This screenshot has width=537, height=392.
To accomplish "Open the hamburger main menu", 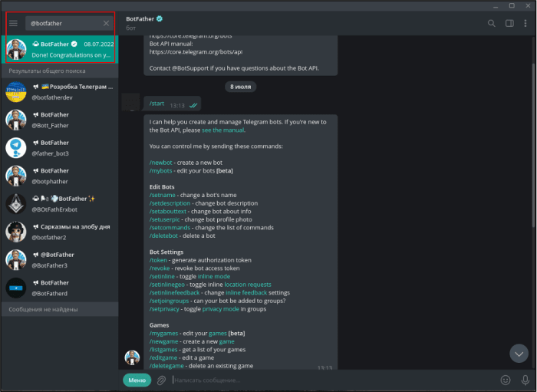I will 13,23.
